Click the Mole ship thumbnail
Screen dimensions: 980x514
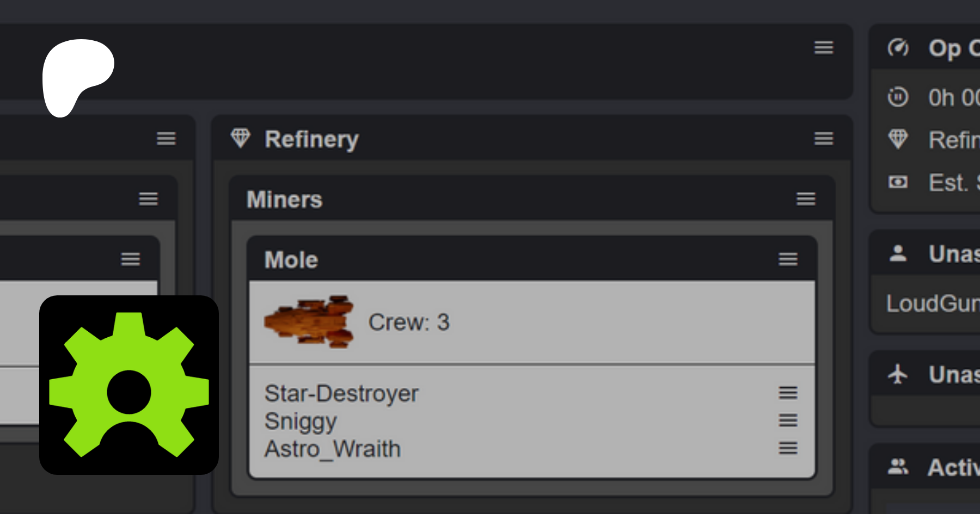click(309, 322)
